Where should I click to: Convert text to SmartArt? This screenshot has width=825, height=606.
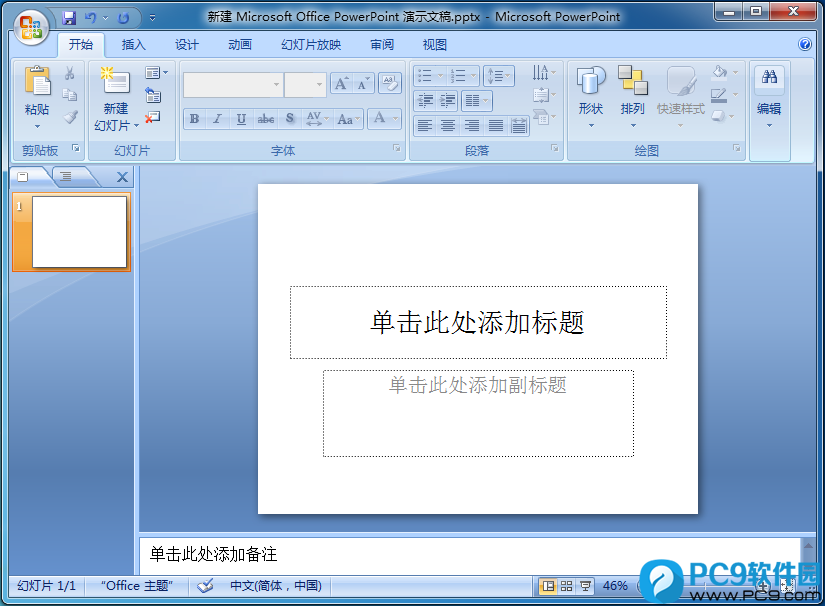click(x=544, y=117)
